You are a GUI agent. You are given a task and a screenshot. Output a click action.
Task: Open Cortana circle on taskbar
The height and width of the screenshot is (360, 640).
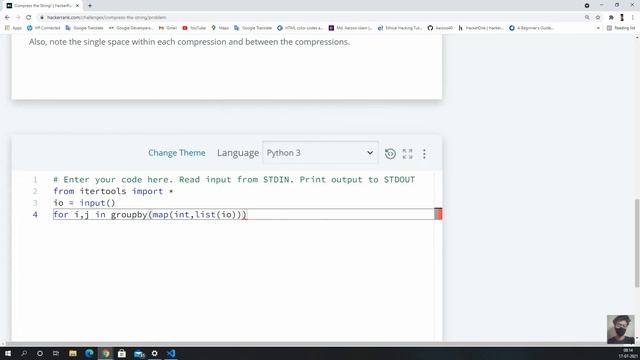tap(40, 353)
